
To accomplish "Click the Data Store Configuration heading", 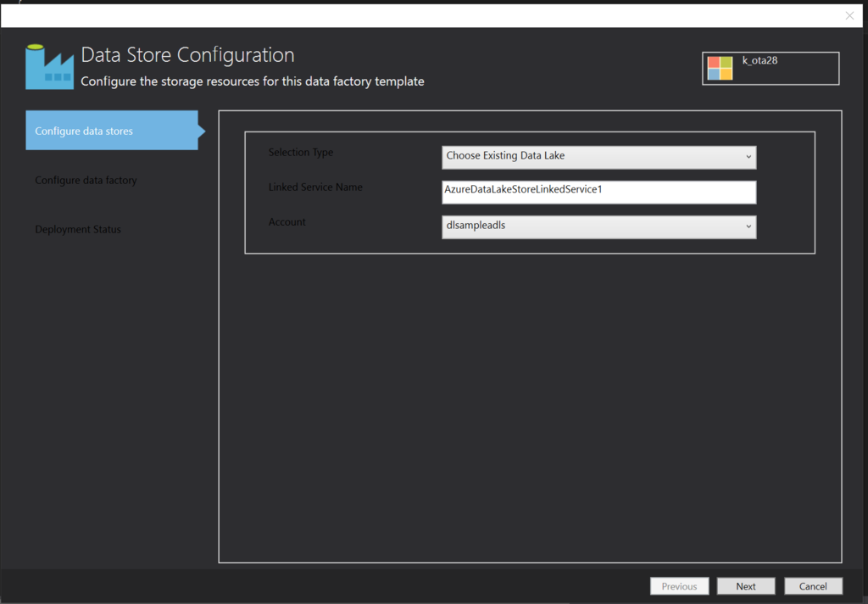I will click(x=187, y=55).
